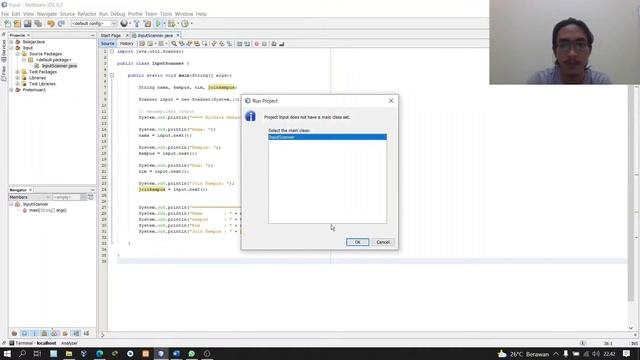Toggle Show Fields filter in Navigator
Image resolution: width=640 pixels, height=360 pixels.
click(x=24, y=333)
